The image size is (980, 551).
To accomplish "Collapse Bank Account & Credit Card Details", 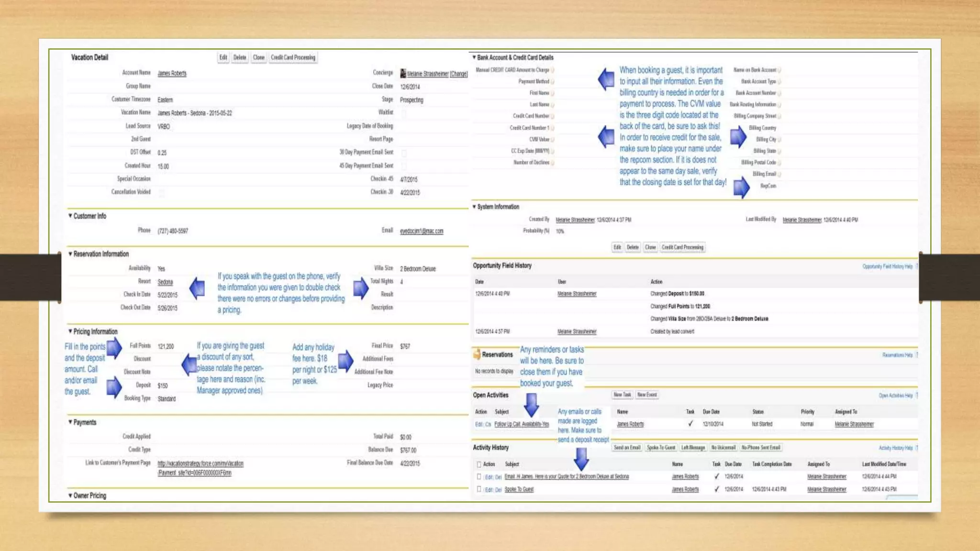I will [x=474, y=57].
